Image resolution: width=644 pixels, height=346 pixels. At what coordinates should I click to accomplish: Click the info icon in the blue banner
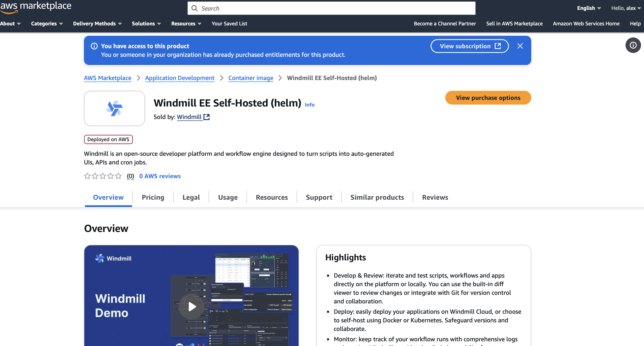(94, 46)
